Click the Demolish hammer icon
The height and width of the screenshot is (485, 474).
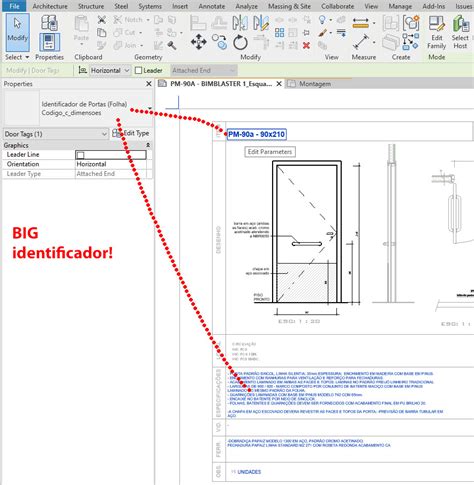click(x=172, y=45)
